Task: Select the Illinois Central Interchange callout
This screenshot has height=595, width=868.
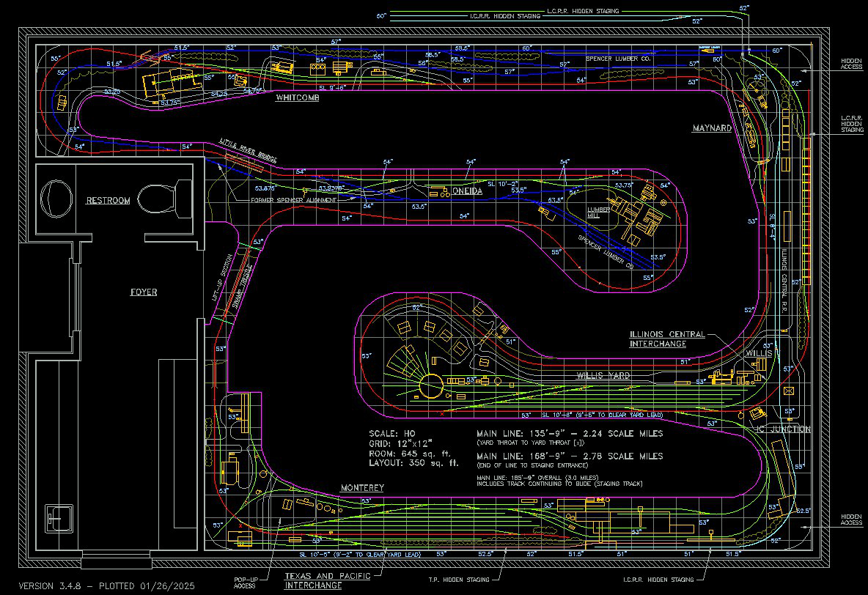Action: [x=666, y=339]
